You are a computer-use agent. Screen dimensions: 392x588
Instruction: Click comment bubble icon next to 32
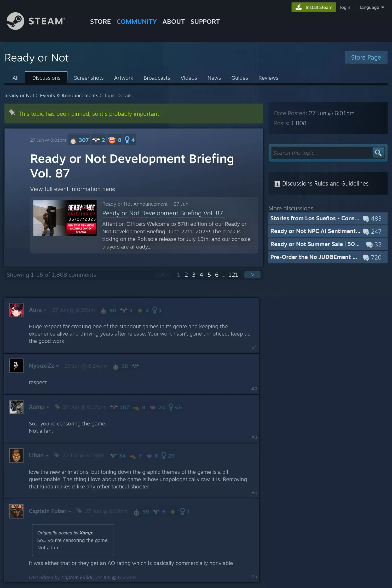coord(369,245)
